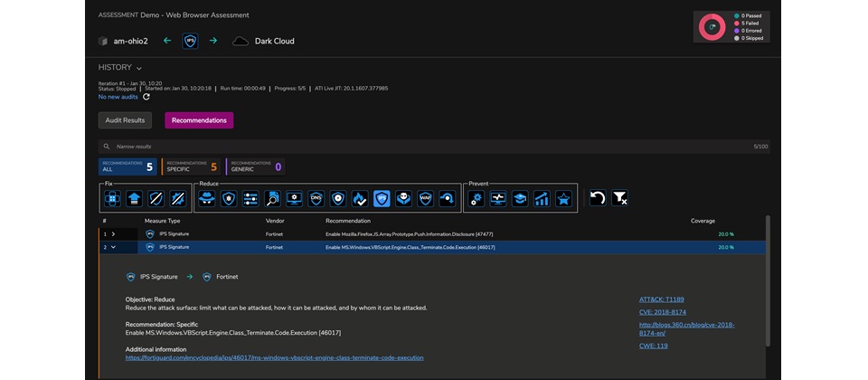Screen dimensions: 868x380
Task: Click the results donut chart
Action: tap(712, 27)
